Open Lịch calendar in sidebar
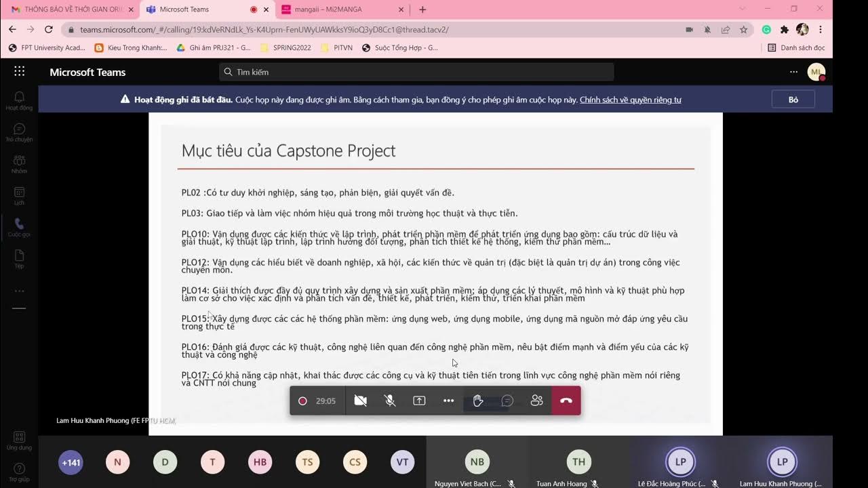 19,196
